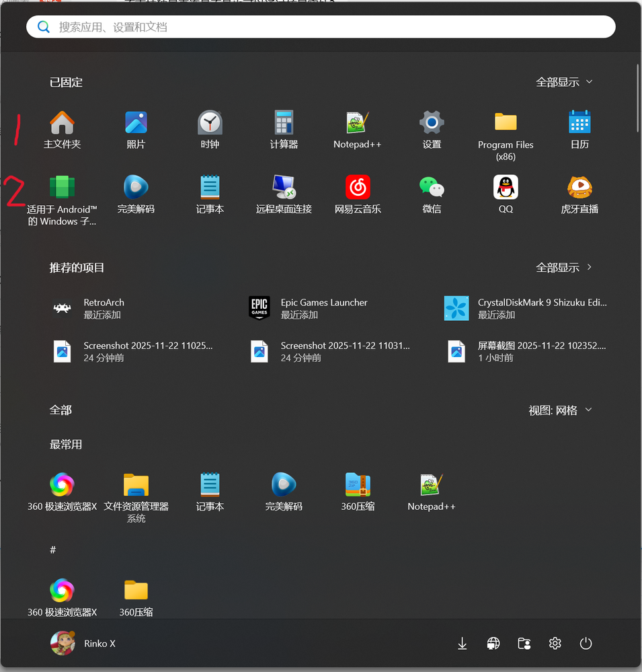Click the search box for apps and settings
Viewport: 642px width, 672px height.
click(x=321, y=27)
